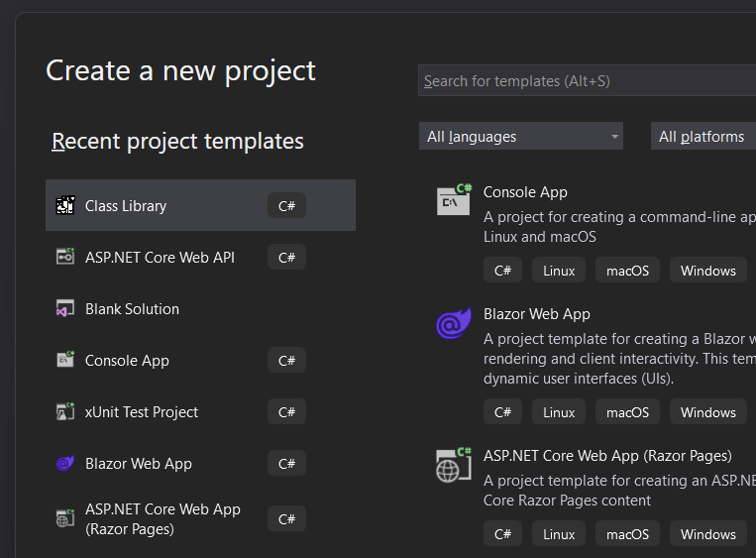Click the recent Console App icon
Image resolution: width=756 pixels, height=558 pixels.
(65, 361)
